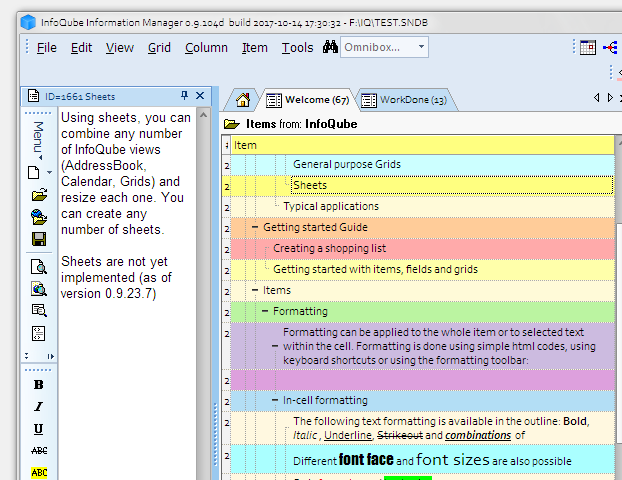The image size is (622, 480).
Task: Open the mind-map surface icon
Action: [x=610, y=47]
